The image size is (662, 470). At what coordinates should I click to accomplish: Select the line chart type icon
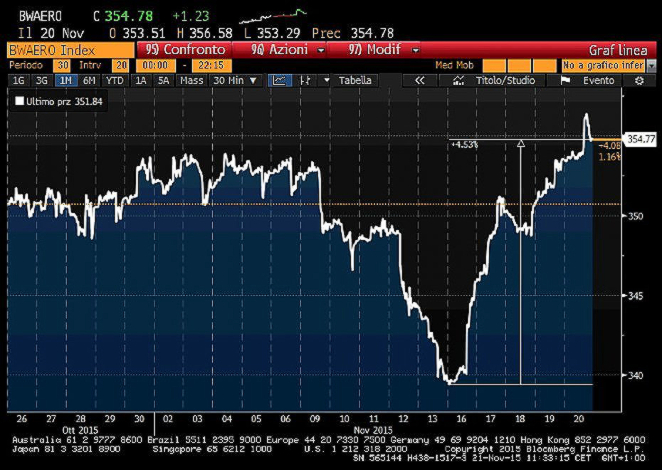coord(282,80)
